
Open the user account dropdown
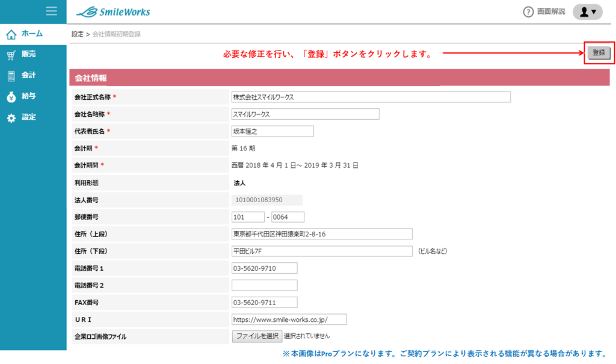(587, 12)
